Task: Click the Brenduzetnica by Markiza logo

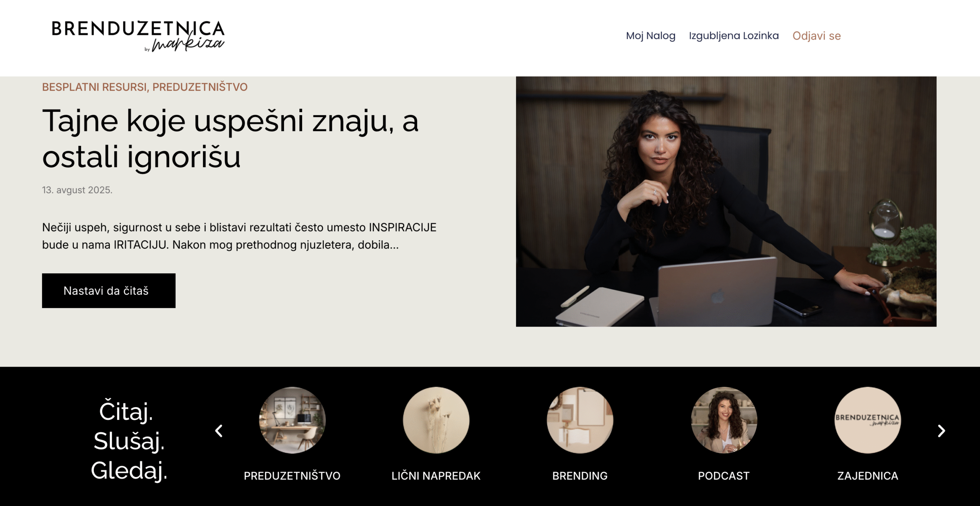Action: point(138,36)
